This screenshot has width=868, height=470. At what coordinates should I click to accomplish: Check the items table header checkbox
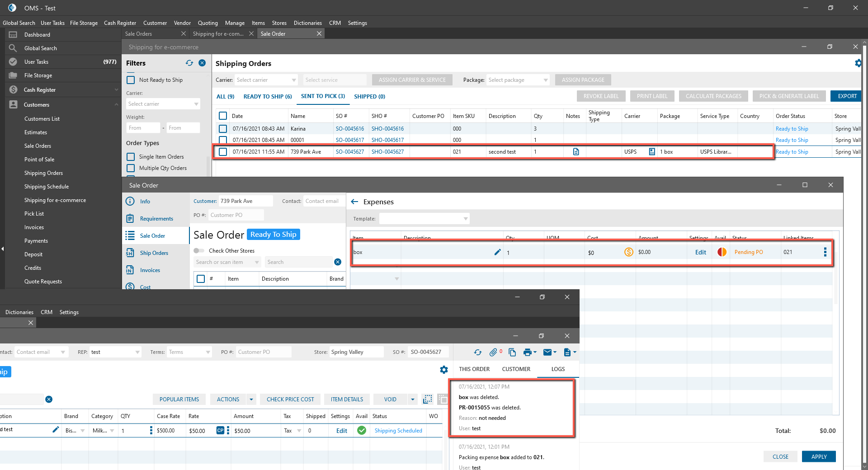(201, 279)
